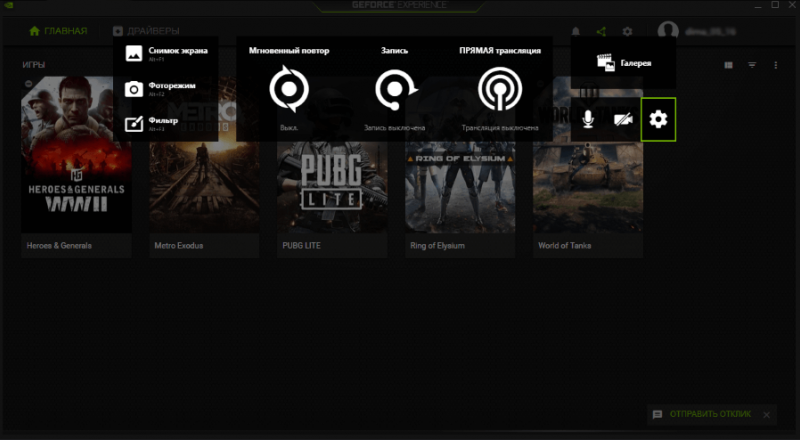The width and height of the screenshot is (800, 440).
Task: Switch to the ГЛАВНАЯ tab
Action: pyautogui.click(x=58, y=31)
